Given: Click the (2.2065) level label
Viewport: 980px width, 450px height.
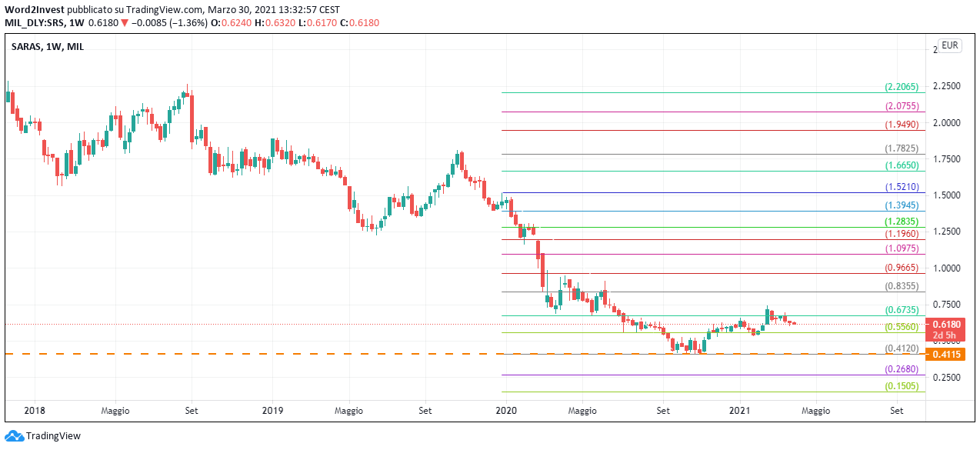Looking at the screenshot, I should [x=902, y=88].
